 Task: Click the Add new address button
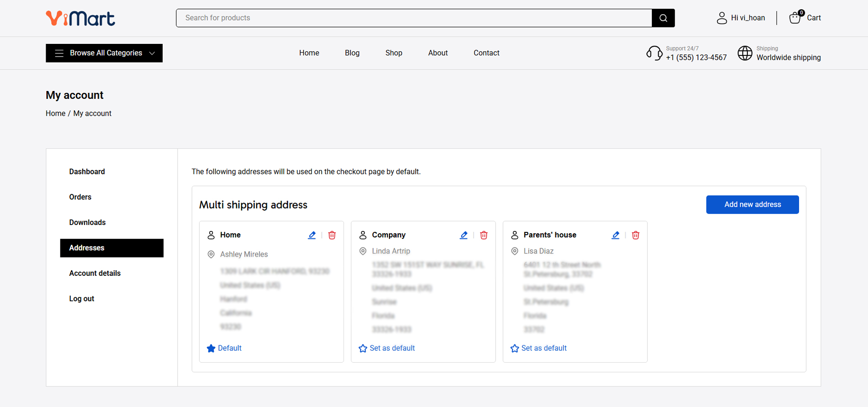click(752, 204)
